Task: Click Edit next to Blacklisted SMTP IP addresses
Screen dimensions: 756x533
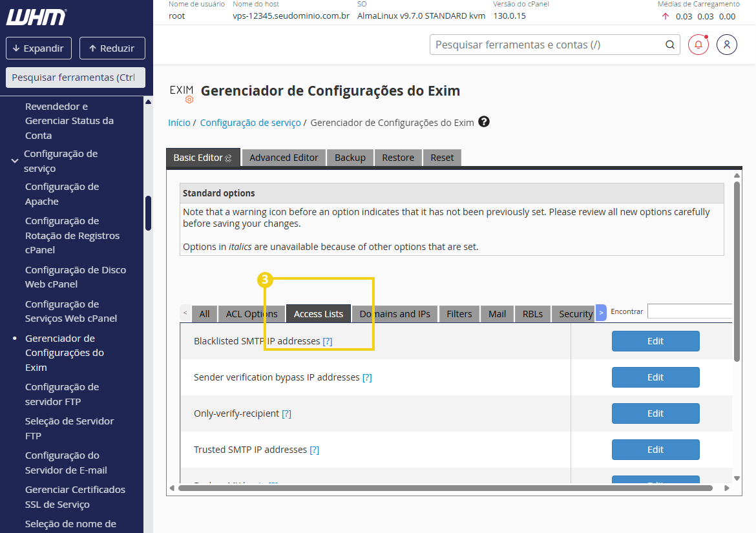Action: [655, 340]
